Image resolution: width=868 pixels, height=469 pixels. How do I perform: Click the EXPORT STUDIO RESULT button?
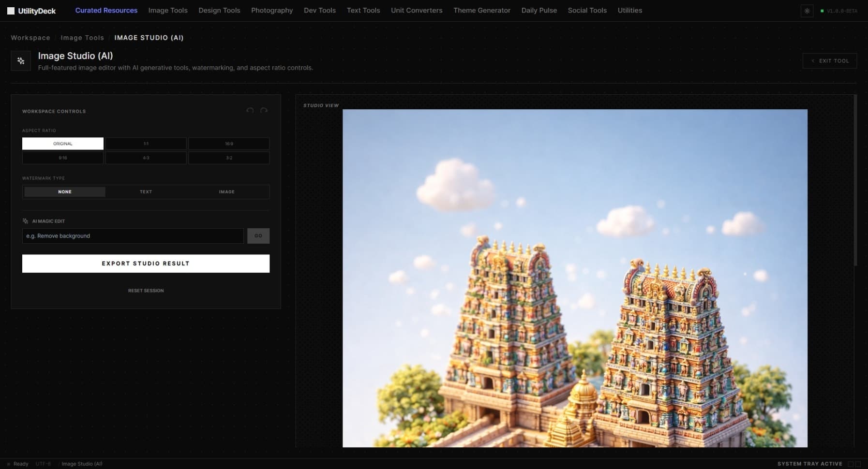tap(146, 264)
